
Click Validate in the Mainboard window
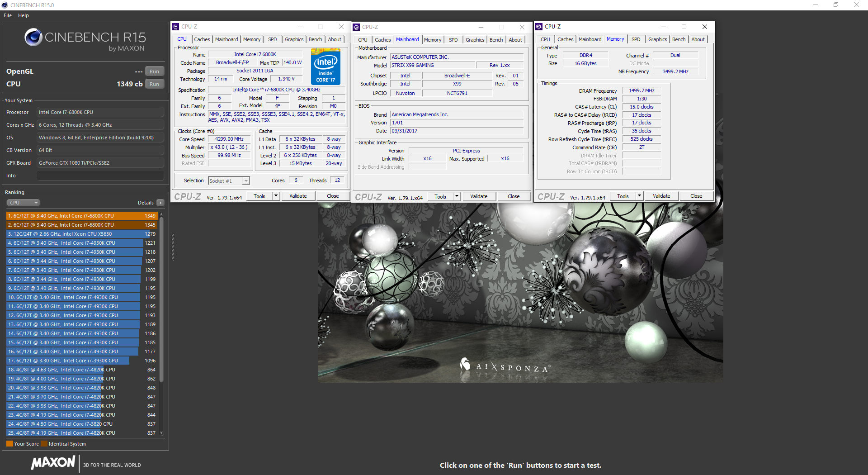pyautogui.click(x=479, y=196)
